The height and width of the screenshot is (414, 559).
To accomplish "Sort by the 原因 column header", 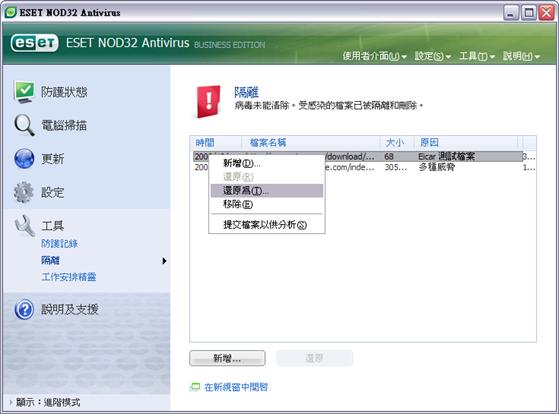I will tap(466, 143).
